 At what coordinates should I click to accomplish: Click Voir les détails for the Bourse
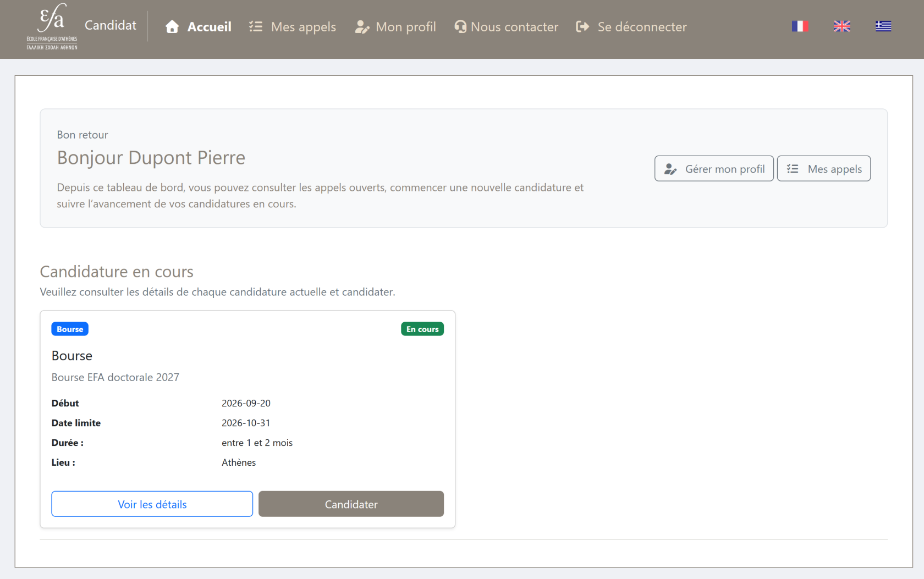tap(152, 504)
